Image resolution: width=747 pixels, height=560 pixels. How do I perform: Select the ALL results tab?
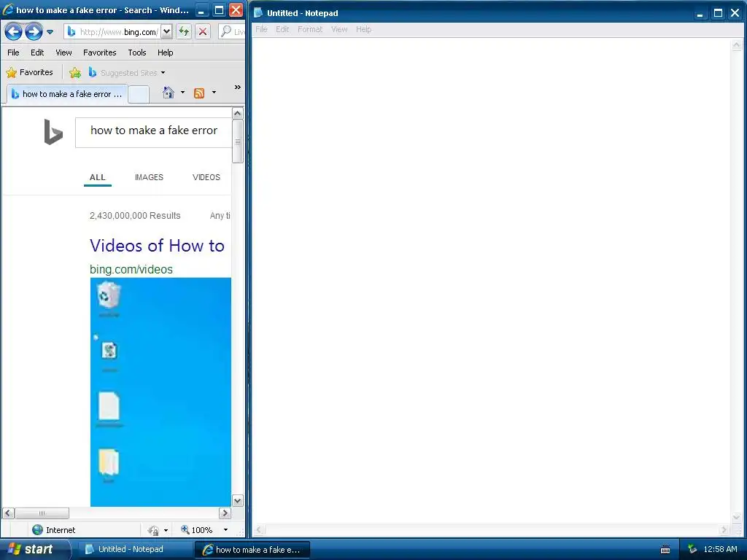tap(98, 177)
